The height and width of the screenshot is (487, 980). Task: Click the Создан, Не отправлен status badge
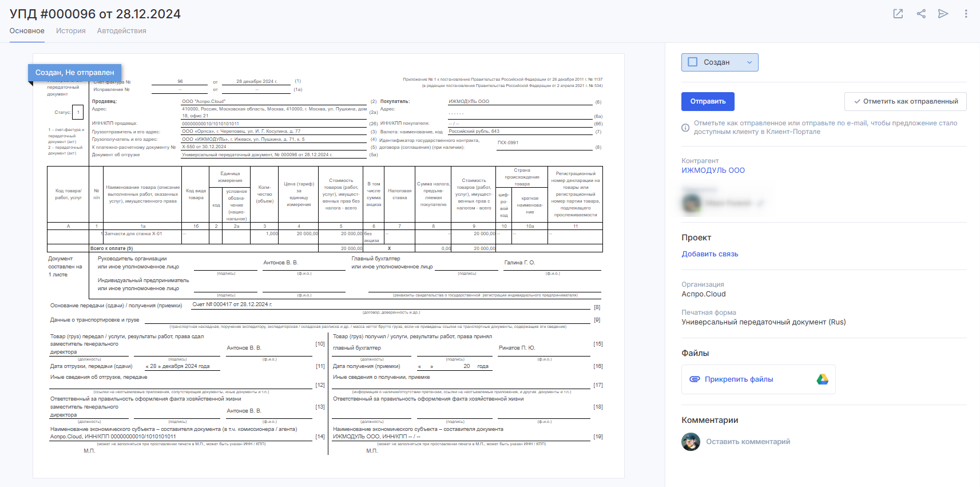pos(75,73)
